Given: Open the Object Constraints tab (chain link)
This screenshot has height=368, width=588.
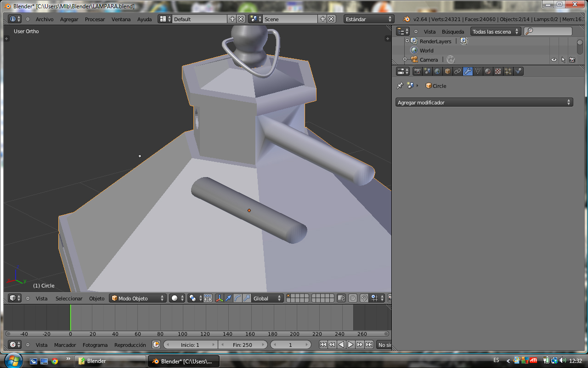Looking at the screenshot, I should (458, 71).
